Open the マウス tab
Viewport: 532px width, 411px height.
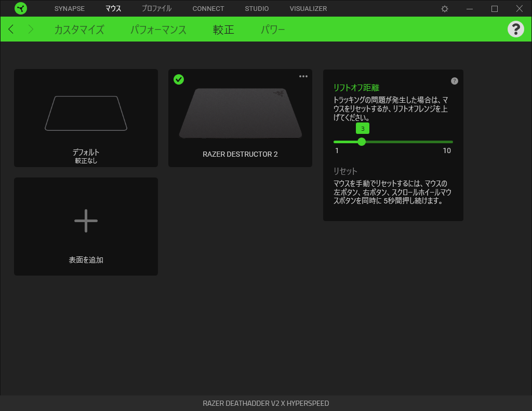pyautogui.click(x=113, y=8)
